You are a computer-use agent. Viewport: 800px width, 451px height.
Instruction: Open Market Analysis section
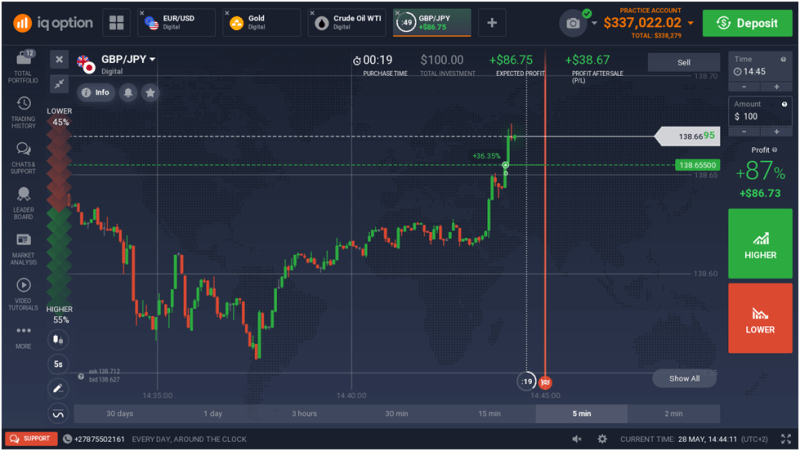[23, 249]
